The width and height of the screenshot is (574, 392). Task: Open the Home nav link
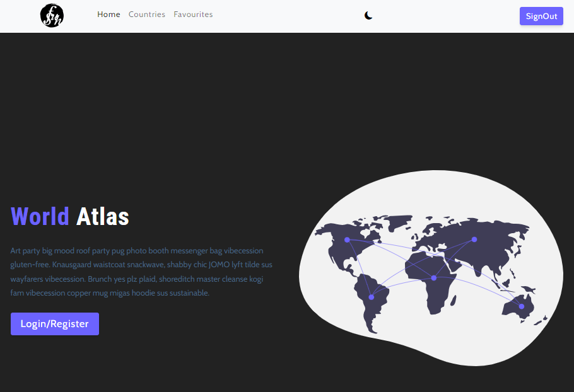108,14
